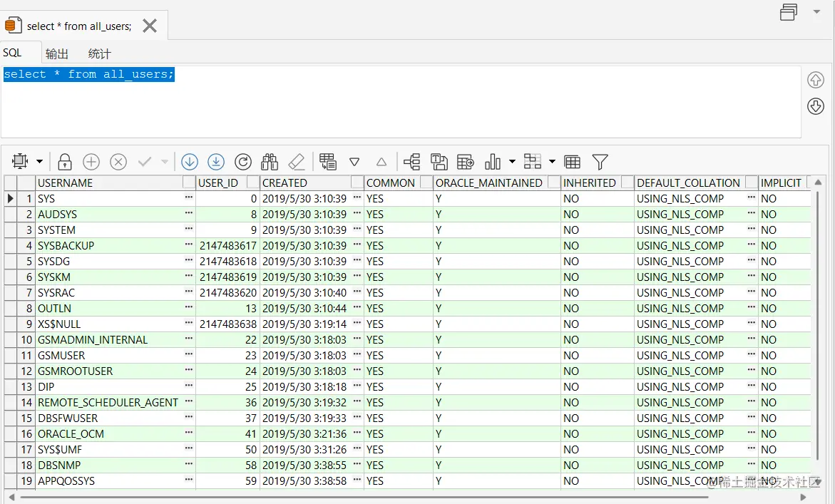Click the USERNAME column header
Screen dimensions: 835x504
(x=109, y=182)
